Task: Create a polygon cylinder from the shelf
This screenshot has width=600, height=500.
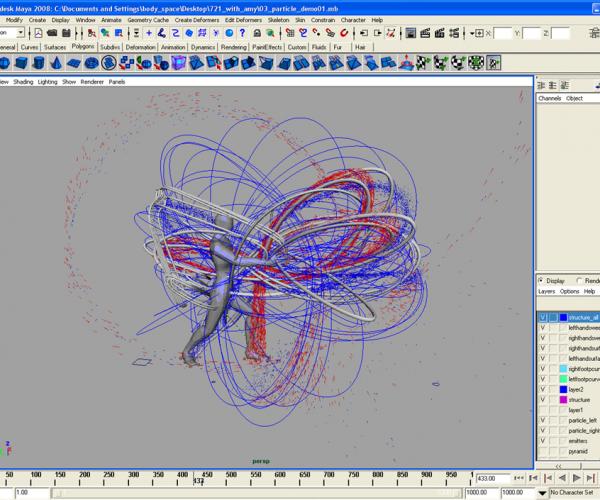Action: [38, 63]
